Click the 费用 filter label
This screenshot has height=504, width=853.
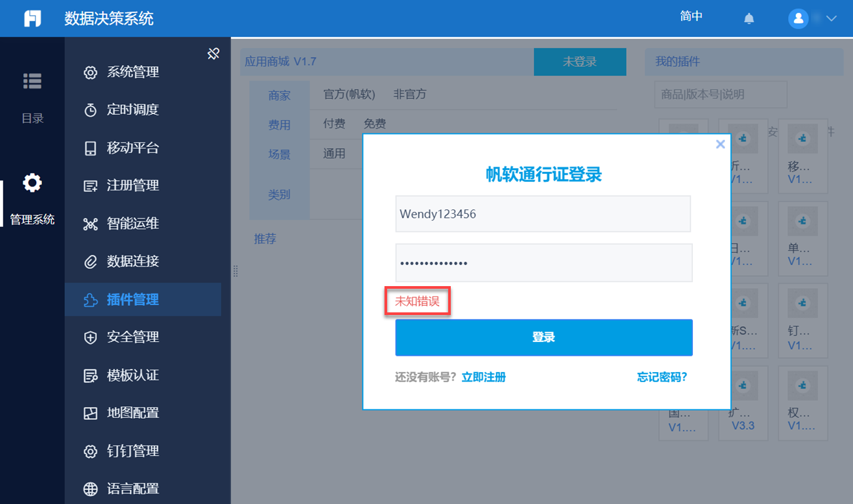tap(279, 125)
